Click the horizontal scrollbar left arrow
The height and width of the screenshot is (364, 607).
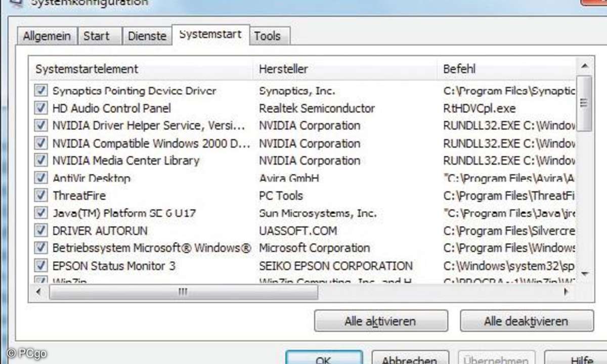click(37, 292)
